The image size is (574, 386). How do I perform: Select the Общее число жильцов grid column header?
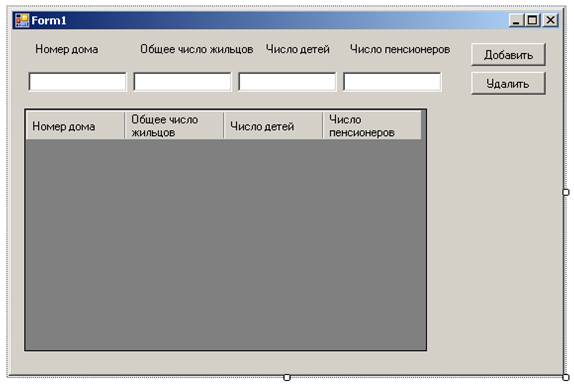click(174, 126)
